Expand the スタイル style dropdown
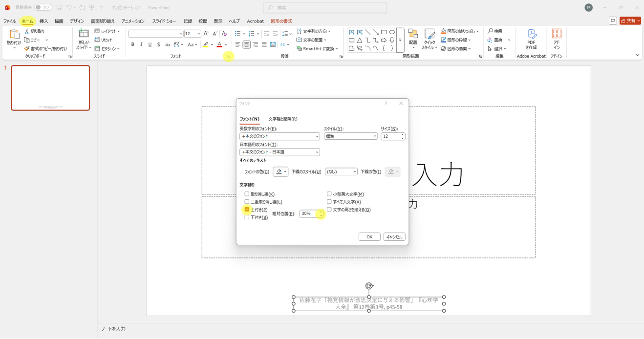The image size is (644, 339). click(350, 136)
